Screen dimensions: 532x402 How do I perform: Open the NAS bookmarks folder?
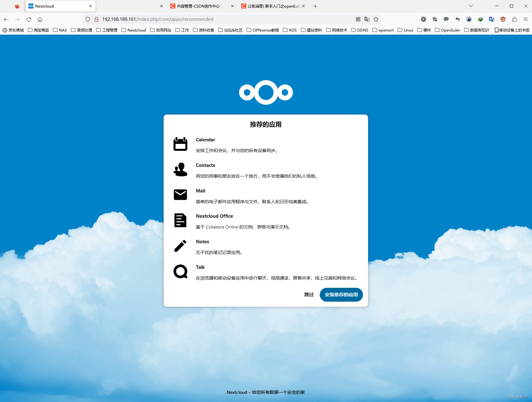(60, 30)
